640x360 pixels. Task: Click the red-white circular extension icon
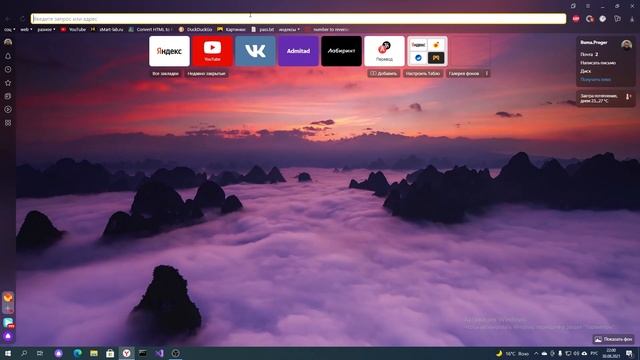tap(589, 19)
